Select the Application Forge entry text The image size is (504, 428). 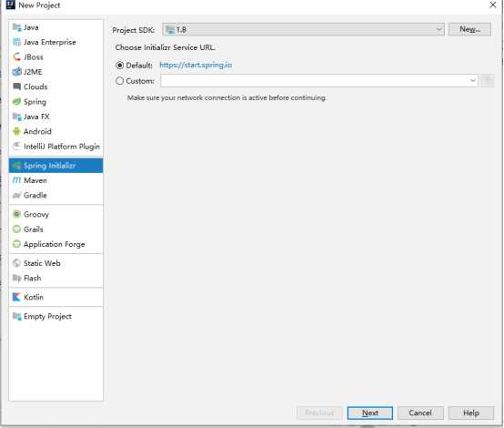55,244
